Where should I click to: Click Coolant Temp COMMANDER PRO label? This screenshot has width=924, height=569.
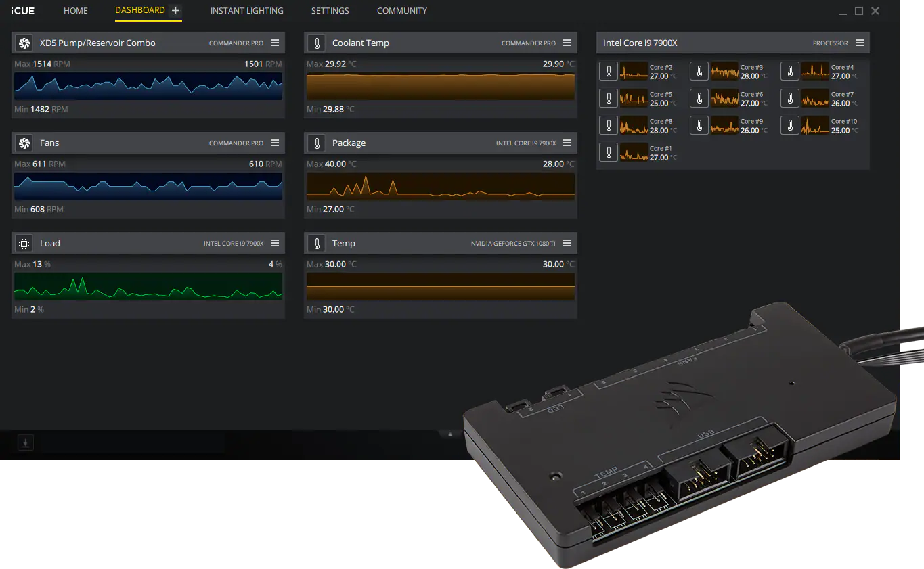point(529,43)
